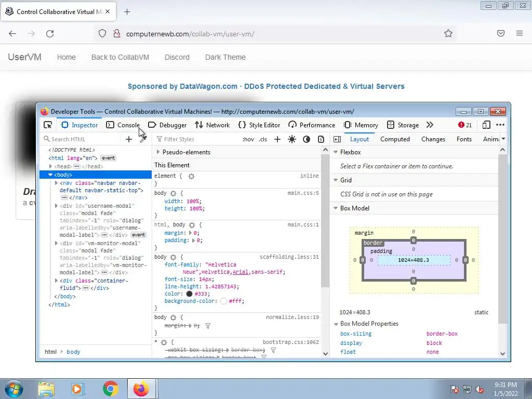This screenshot has height=399, width=532.
Task: Collapse the Box Model section
Action: [336, 208]
